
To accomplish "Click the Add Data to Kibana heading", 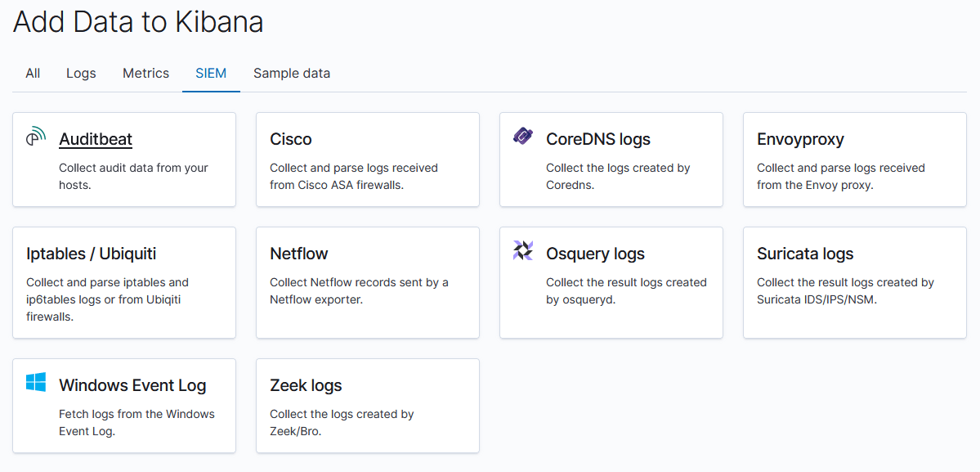I will (x=137, y=22).
